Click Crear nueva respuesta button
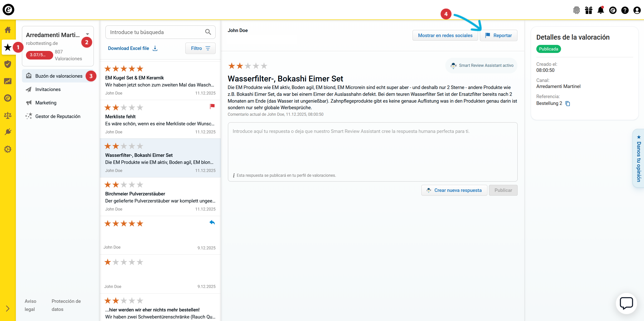 [454, 190]
